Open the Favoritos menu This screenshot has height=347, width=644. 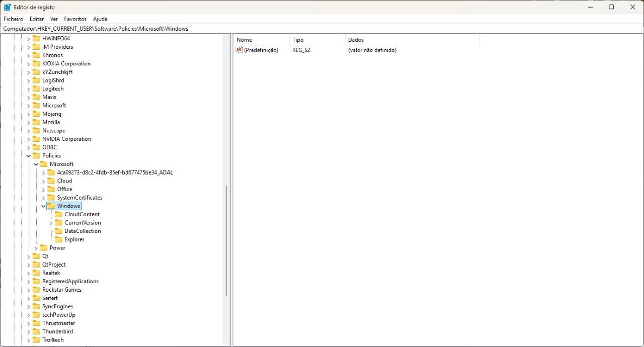click(75, 19)
